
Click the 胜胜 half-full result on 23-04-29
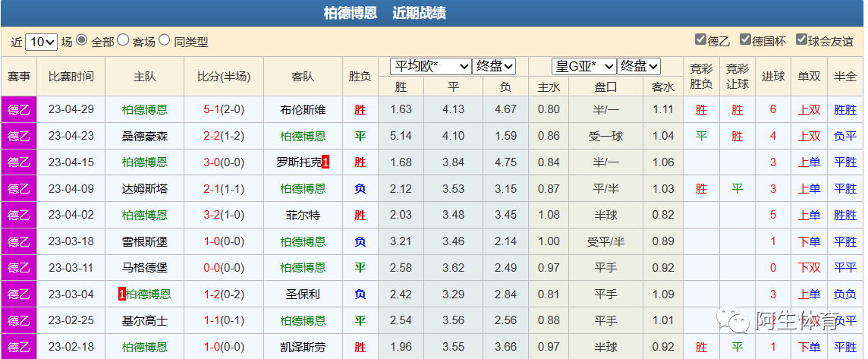coord(844,110)
